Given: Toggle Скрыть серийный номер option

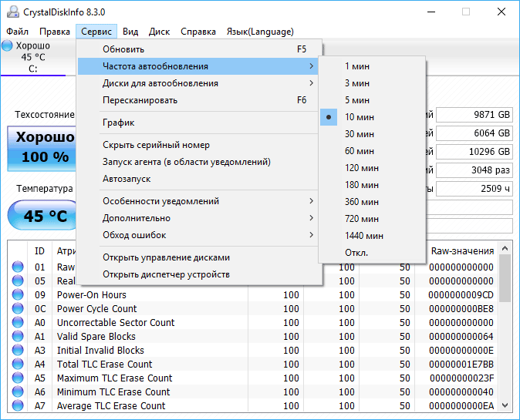Looking at the screenshot, I should [x=199, y=145].
